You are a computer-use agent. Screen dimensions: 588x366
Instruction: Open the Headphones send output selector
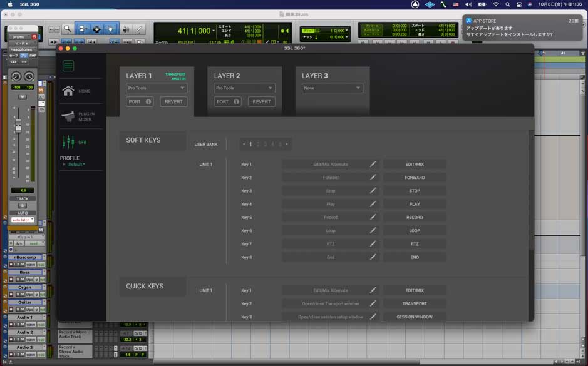coord(22,49)
